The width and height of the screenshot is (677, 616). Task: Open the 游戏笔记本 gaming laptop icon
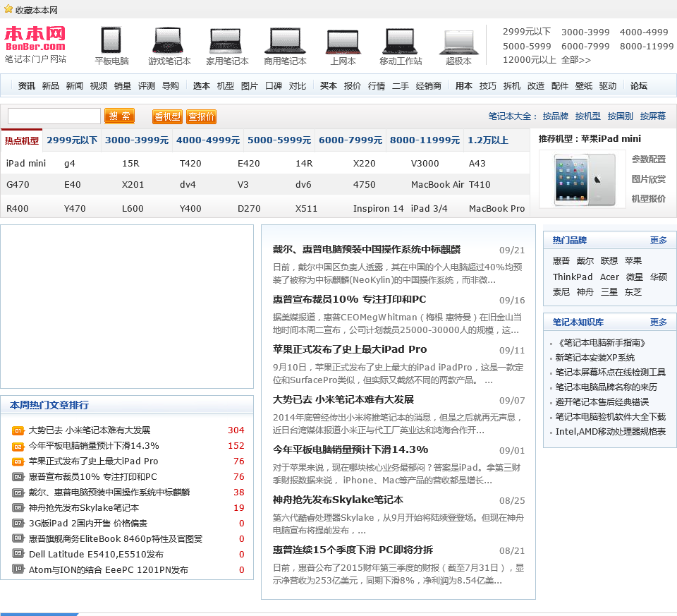[169, 40]
